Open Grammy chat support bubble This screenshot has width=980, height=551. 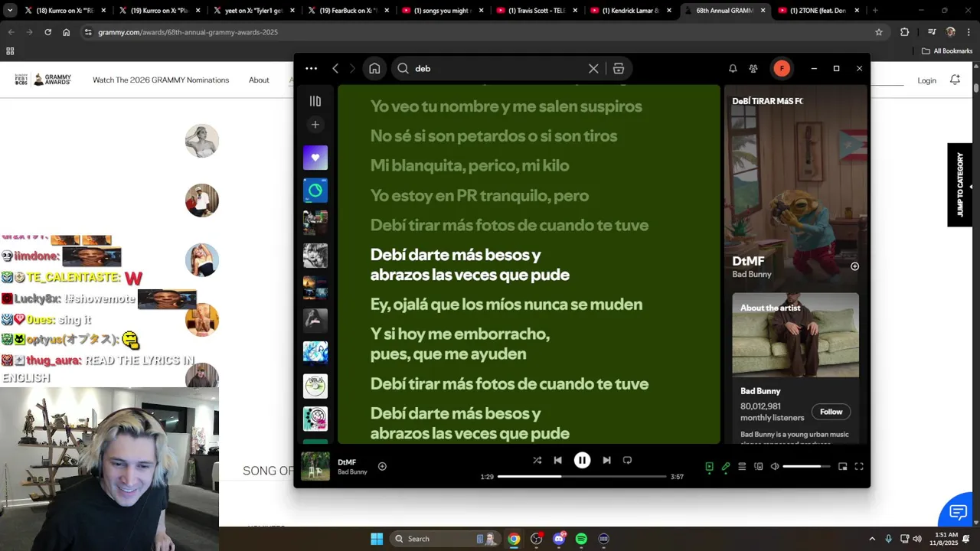[959, 512]
